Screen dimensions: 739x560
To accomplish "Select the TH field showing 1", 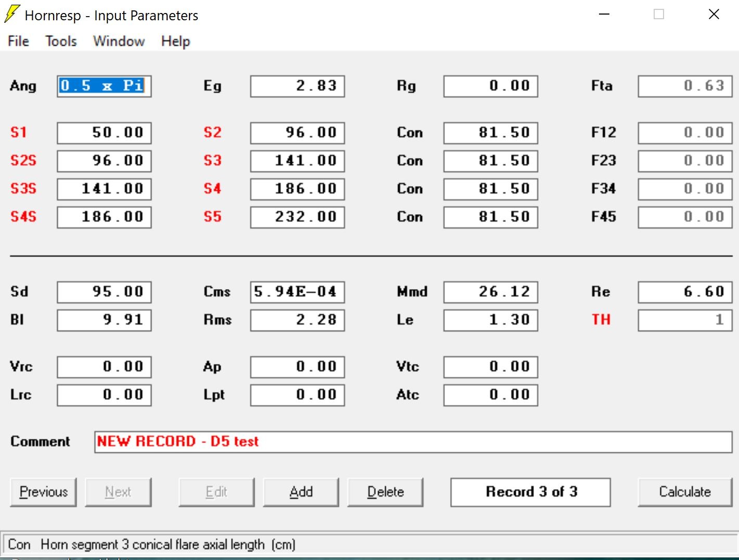I will tap(685, 320).
